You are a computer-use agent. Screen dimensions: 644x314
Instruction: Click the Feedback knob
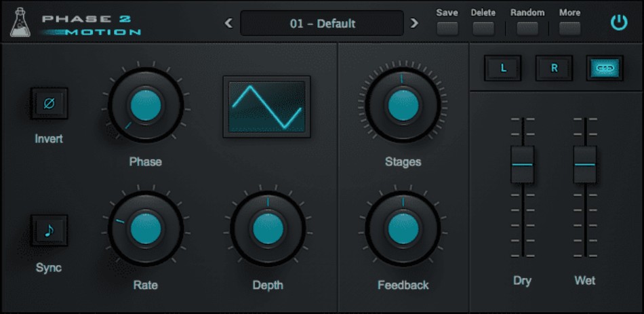(403, 229)
